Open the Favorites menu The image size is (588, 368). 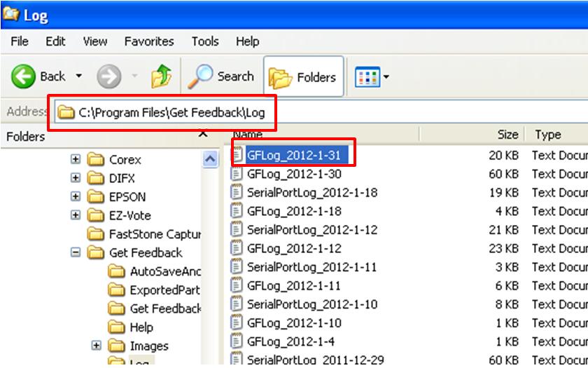149,41
